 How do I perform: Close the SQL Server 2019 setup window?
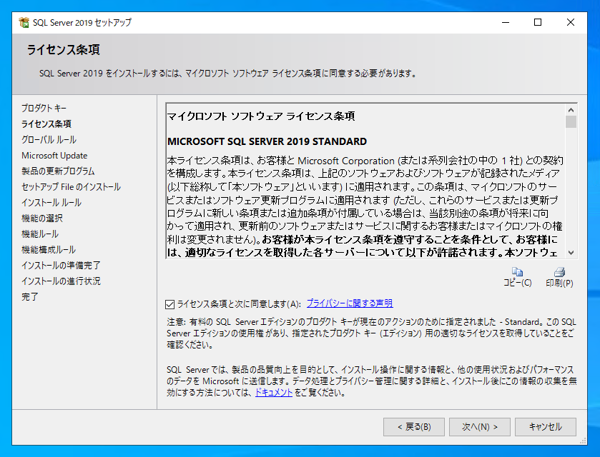pyautogui.click(x=571, y=23)
